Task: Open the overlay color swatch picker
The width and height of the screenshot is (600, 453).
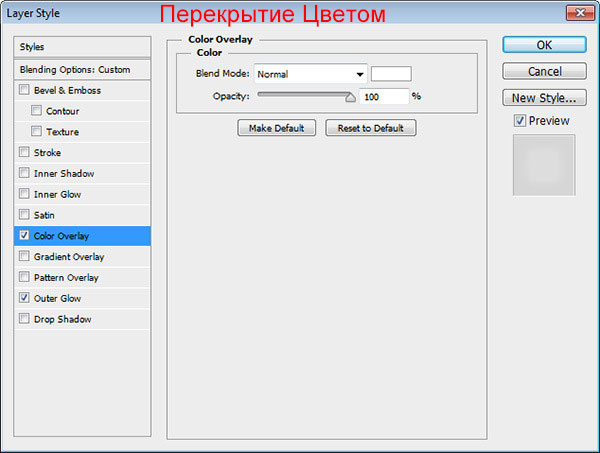Action: coord(391,74)
